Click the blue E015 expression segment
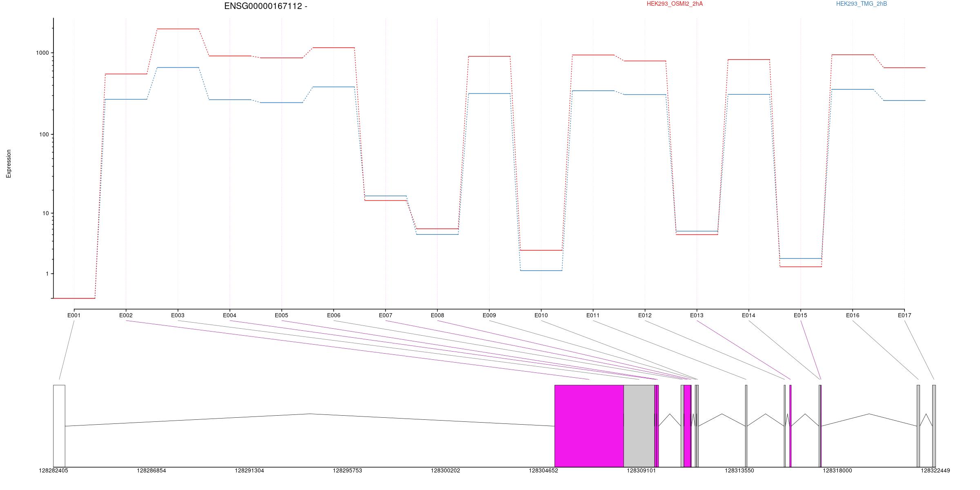980x490 pixels. (x=801, y=258)
